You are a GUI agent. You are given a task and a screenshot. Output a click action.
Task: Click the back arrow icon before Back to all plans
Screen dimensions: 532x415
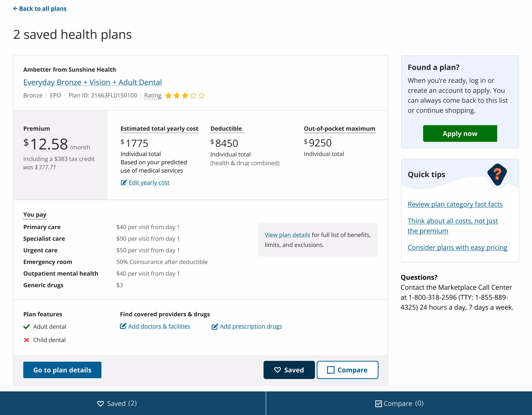pos(15,9)
